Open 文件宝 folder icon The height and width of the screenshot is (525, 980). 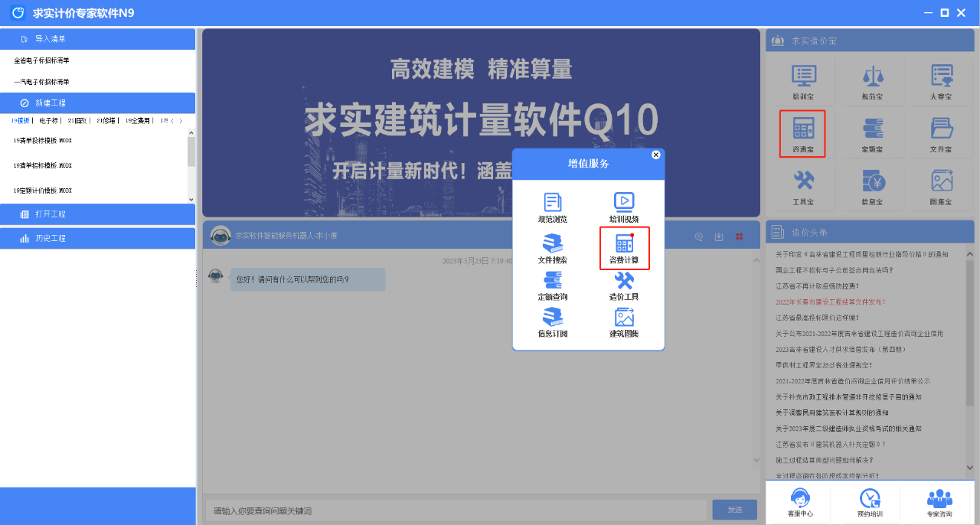[x=940, y=135]
